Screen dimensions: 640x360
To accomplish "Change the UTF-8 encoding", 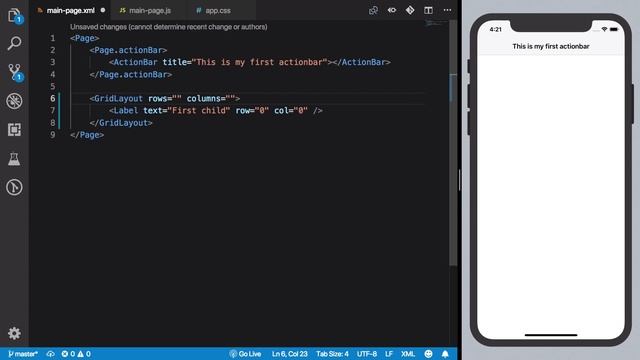I will coord(367,354).
